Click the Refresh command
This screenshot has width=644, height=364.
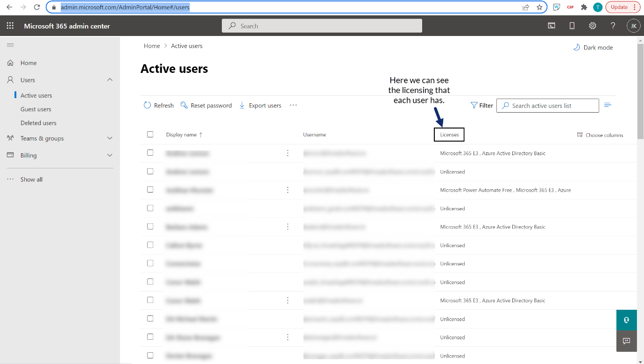click(x=159, y=106)
